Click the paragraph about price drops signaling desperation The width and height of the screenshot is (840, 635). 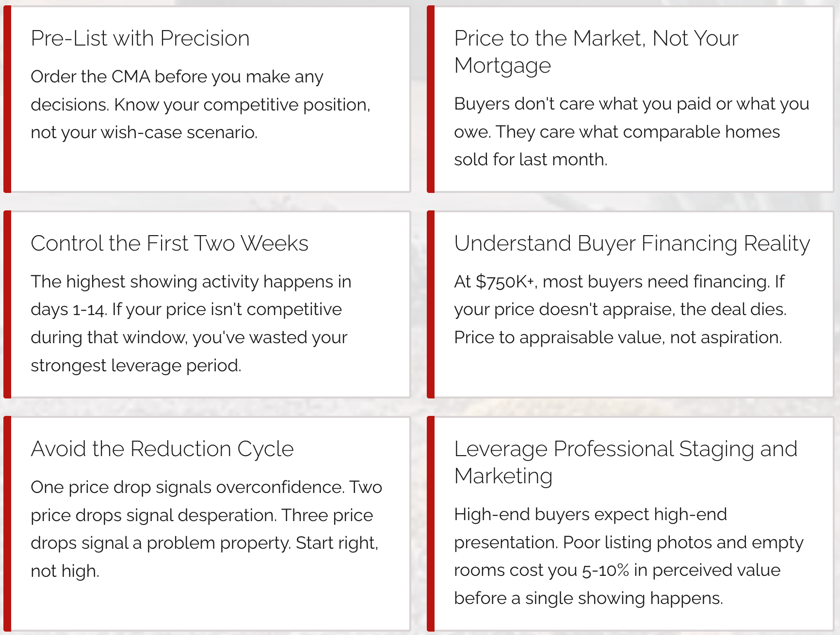pyautogui.click(x=206, y=528)
